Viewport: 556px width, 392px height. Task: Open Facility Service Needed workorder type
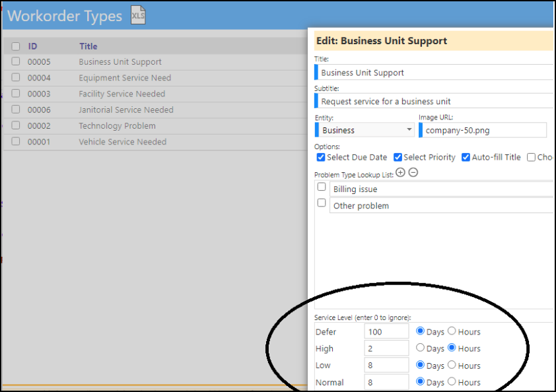(122, 94)
